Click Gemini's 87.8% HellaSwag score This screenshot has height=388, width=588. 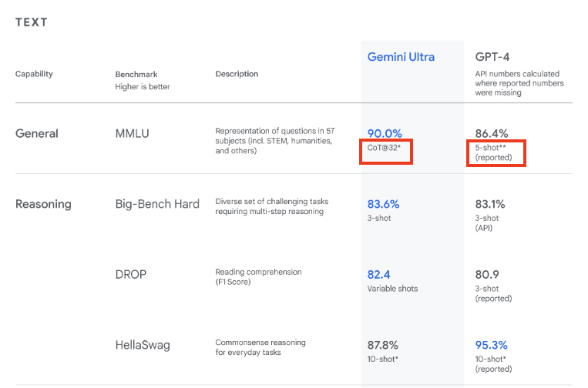(382, 345)
